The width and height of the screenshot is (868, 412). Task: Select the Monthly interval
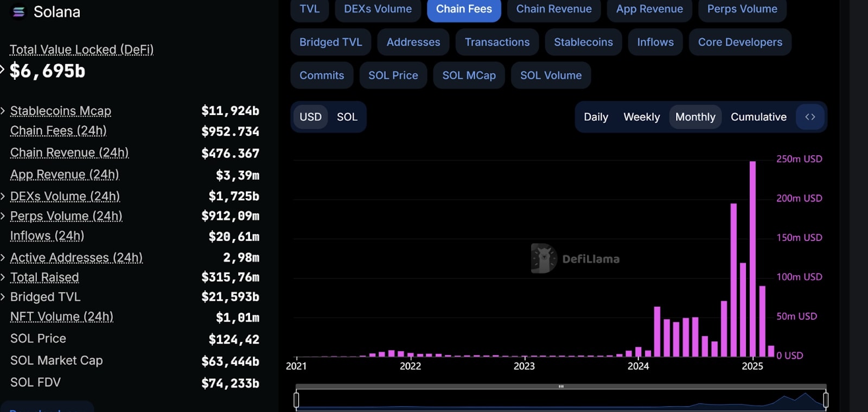[695, 117]
